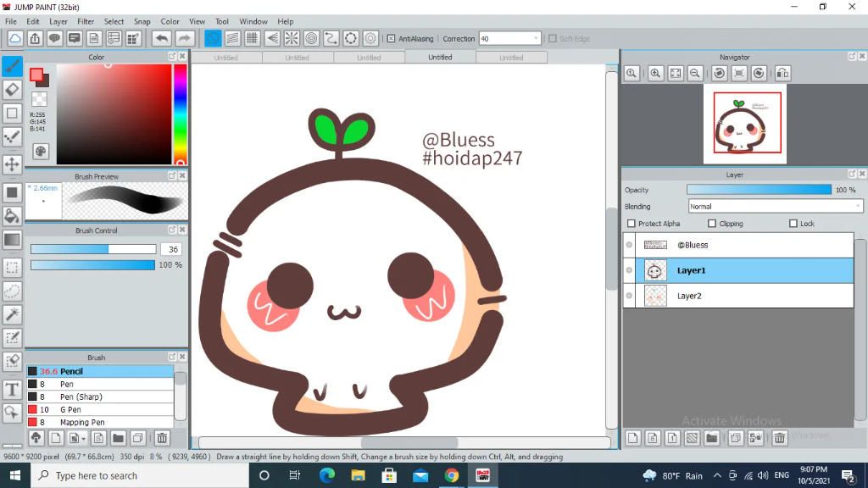Open the cloud icon in the top toolbar
The height and width of the screenshot is (488, 868).
pos(15,38)
